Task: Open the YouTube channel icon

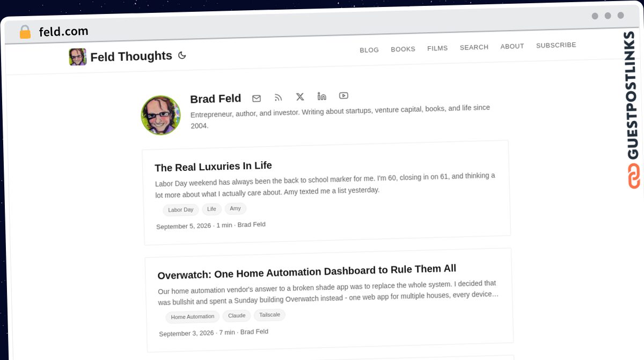Action: [x=343, y=96]
